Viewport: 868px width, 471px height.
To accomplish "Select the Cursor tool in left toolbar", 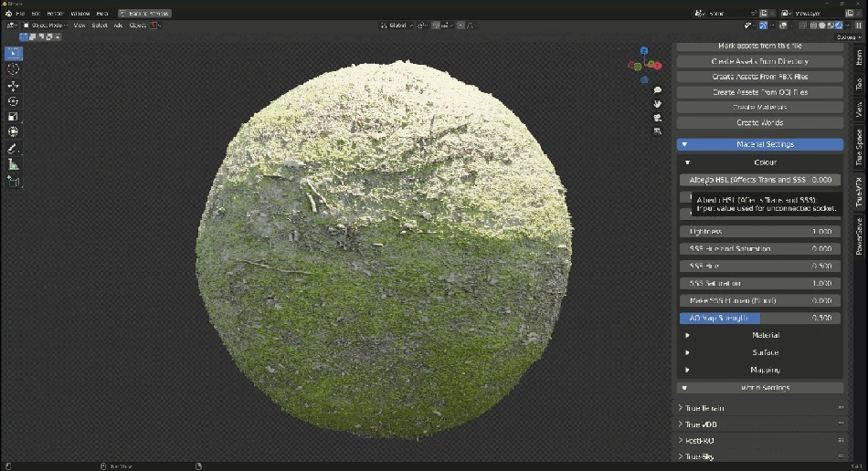I will coord(14,69).
